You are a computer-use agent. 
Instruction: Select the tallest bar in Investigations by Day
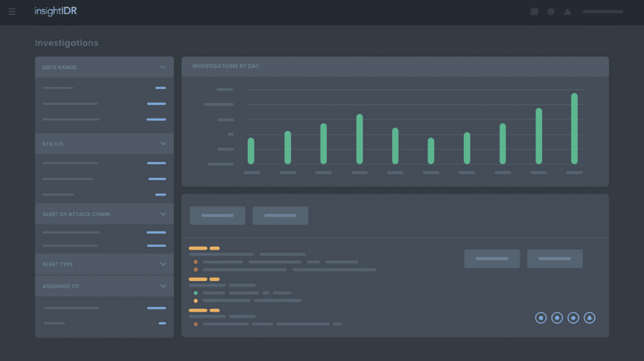click(574, 128)
